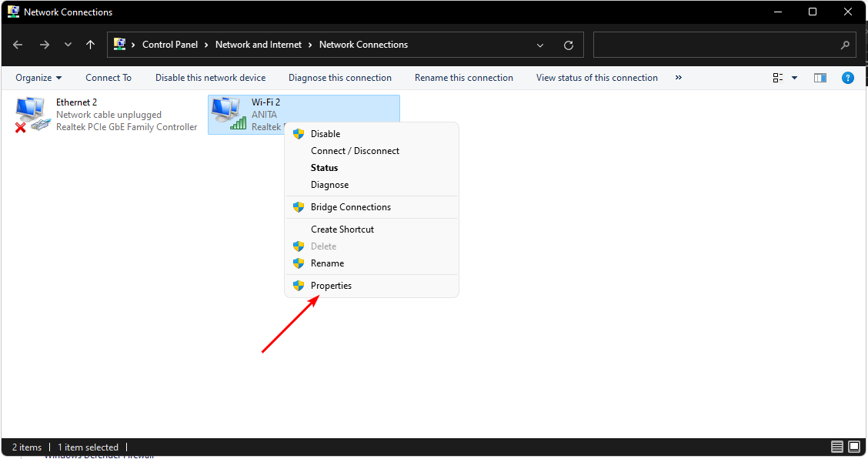Navigate up one level with the up arrow
This screenshot has height=459, width=868.
90,45
